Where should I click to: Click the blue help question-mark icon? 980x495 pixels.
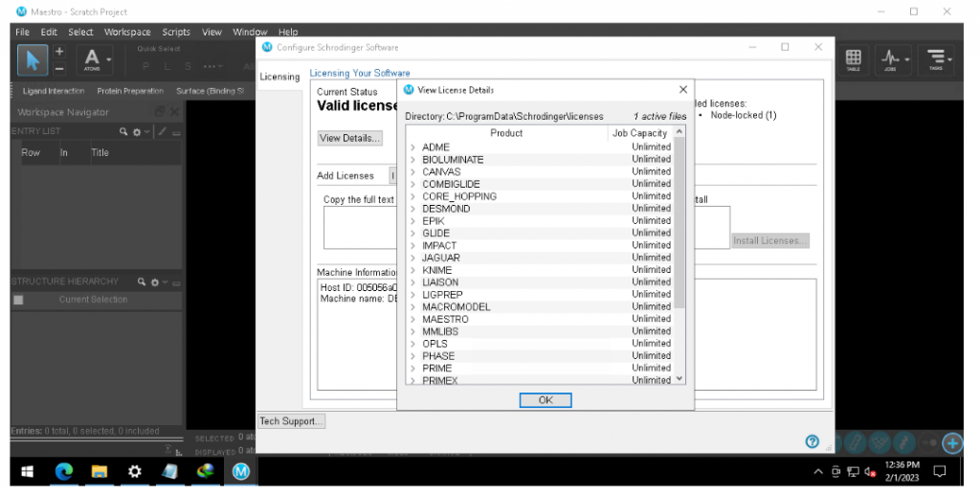click(x=812, y=441)
